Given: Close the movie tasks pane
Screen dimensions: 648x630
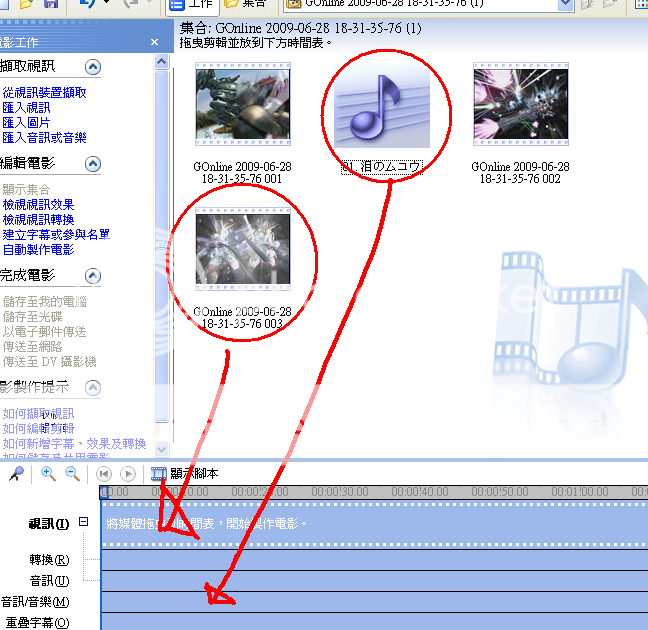Looking at the screenshot, I should click(154, 42).
